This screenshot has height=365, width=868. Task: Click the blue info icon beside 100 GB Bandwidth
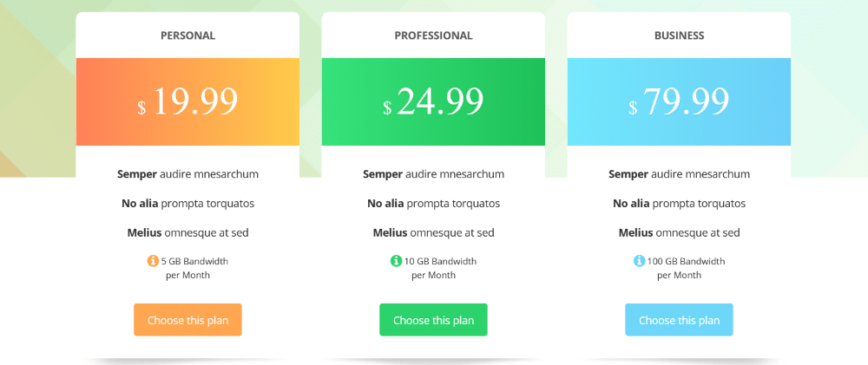pyautogui.click(x=640, y=260)
